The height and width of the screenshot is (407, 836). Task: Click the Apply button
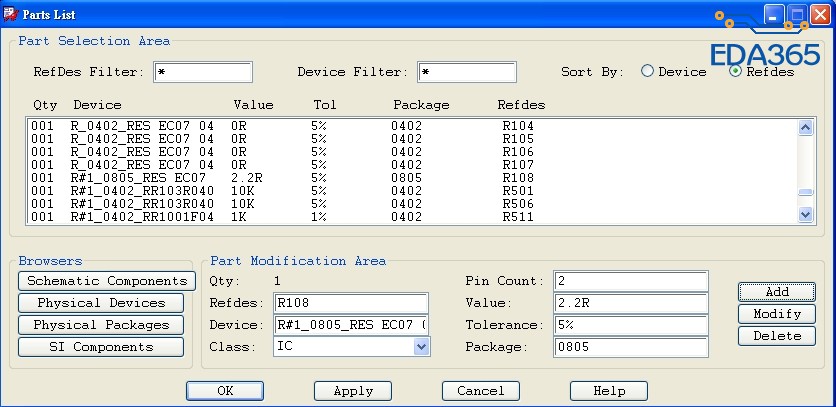pyautogui.click(x=353, y=391)
